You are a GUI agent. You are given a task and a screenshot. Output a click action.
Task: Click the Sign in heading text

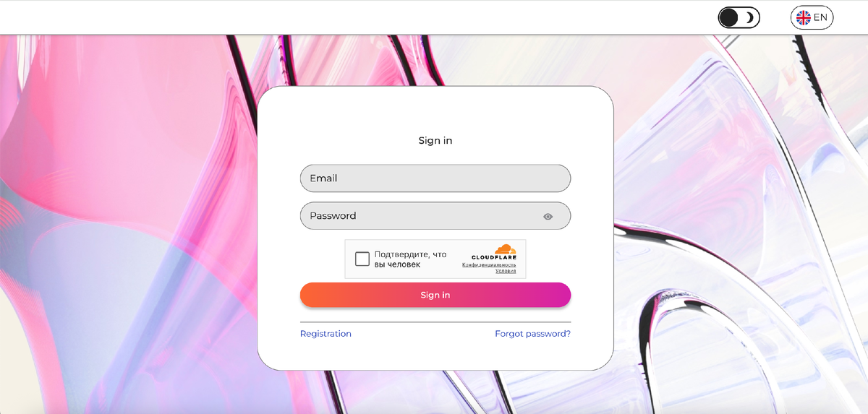coord(435,140)
